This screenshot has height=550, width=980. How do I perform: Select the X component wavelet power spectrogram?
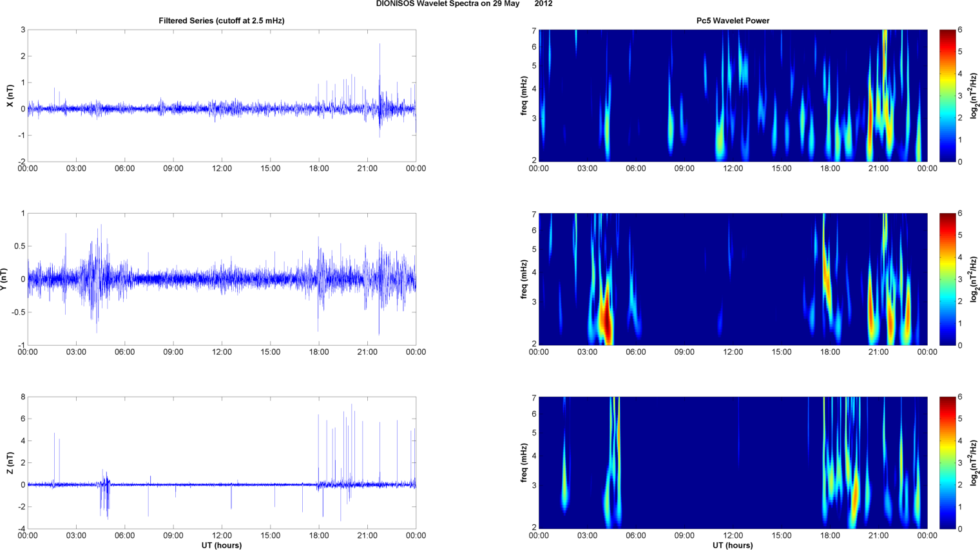coord(733,96)
